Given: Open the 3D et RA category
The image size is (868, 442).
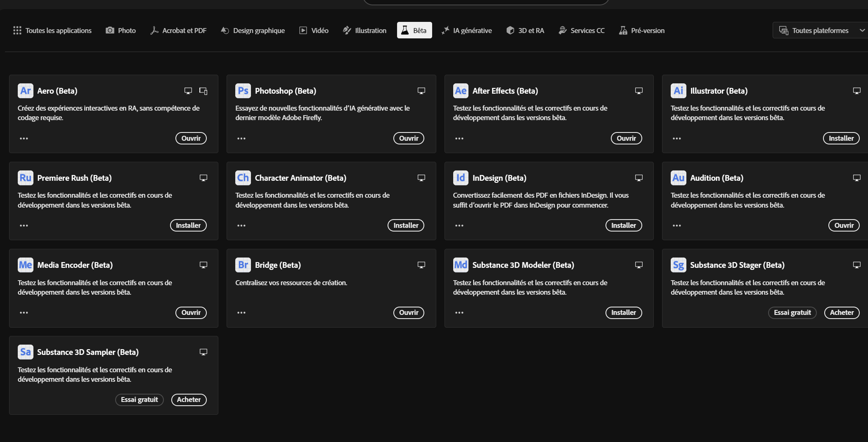Looking at the screenshot, I should tap(525, 31).
